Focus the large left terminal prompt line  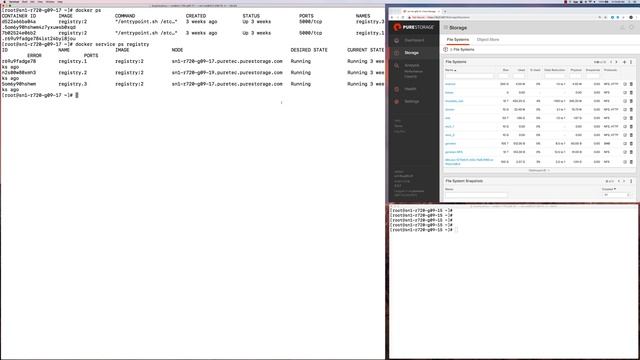40,95
